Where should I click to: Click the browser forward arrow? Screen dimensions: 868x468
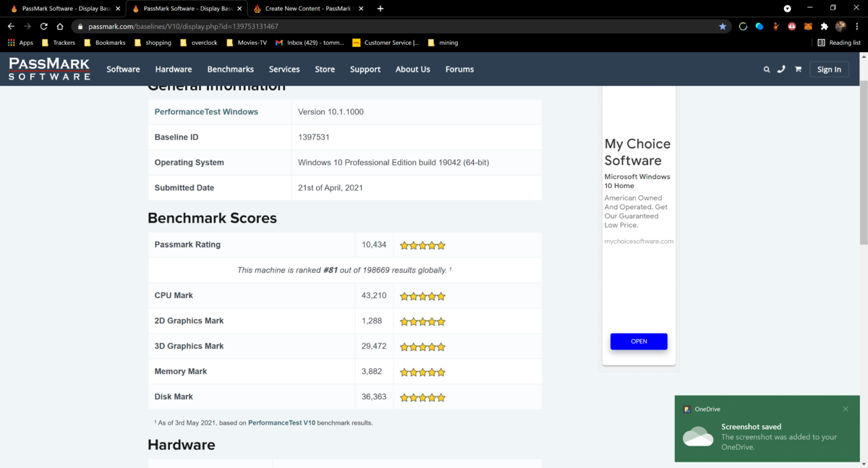(27, 26)
